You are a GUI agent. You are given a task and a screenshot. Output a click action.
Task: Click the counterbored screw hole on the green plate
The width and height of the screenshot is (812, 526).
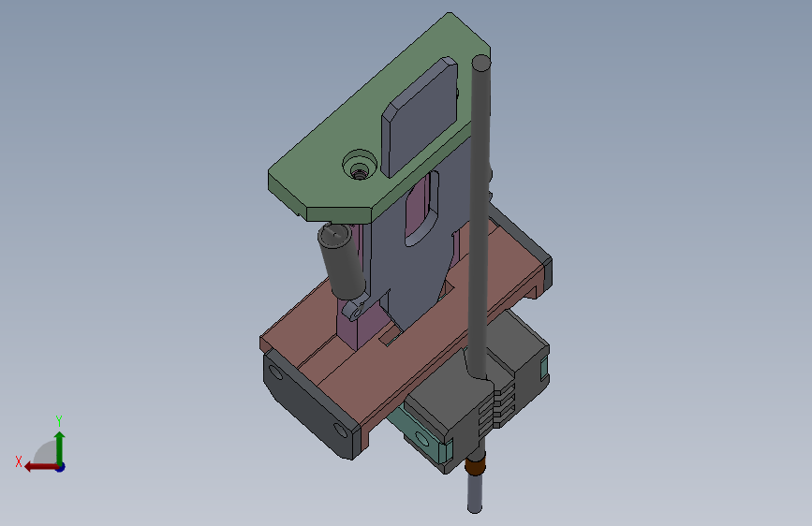point(360,166)
